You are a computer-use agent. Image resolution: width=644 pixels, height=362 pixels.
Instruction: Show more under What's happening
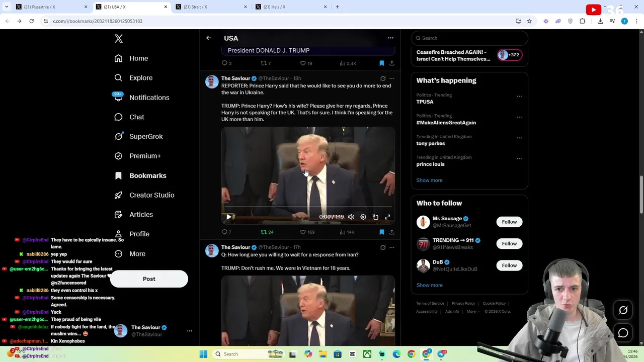pyautogui.click(x=429, y=180)
